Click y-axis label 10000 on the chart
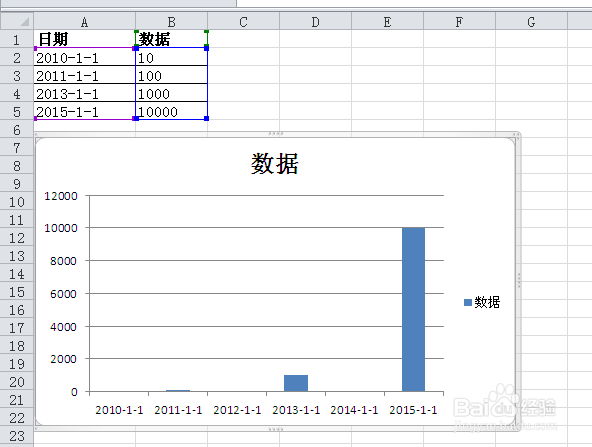Image resolution: width=592 pixels, height=447 pixels. (61, 228)
